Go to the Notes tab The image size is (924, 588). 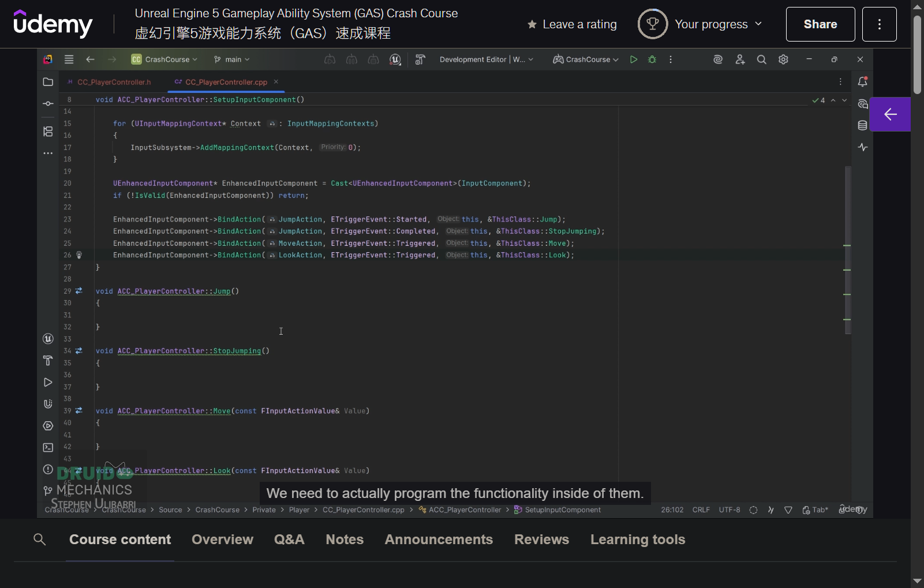[345, 540]
